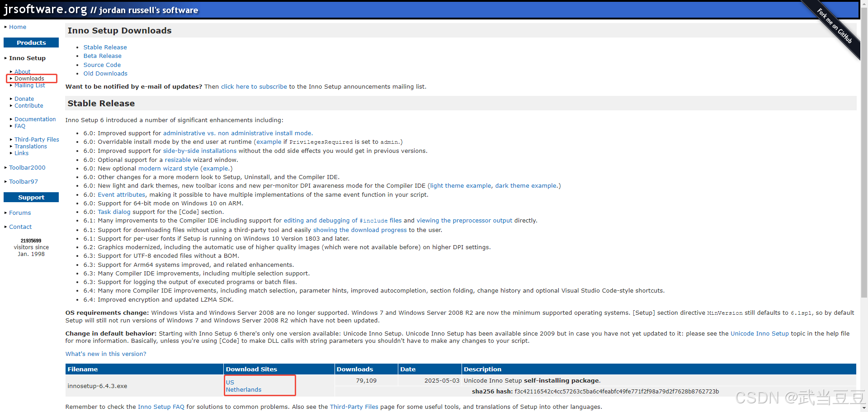The image size is (868, 412).
Task: Open 'What's new in this version?' link
Action: click(106, 354)
